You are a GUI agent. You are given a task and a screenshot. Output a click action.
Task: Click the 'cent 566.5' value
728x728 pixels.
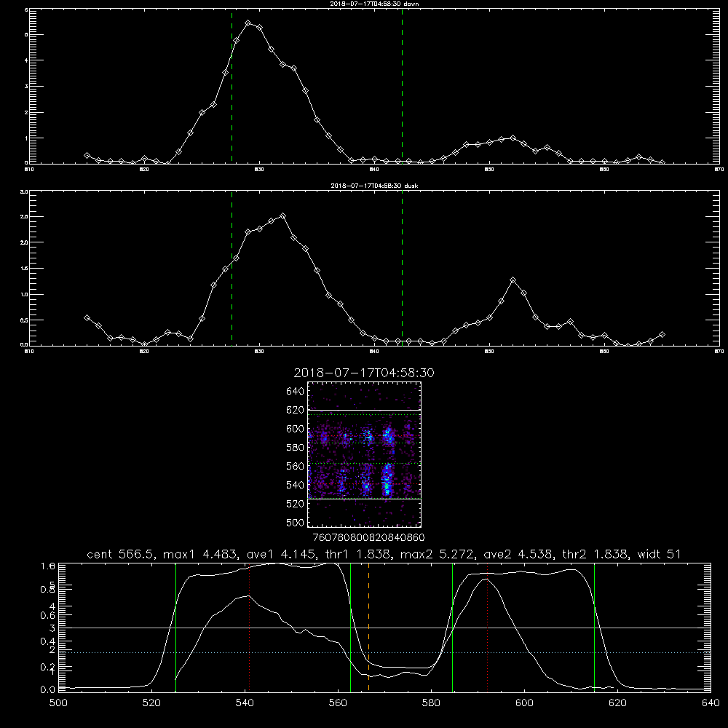point(121,554)
